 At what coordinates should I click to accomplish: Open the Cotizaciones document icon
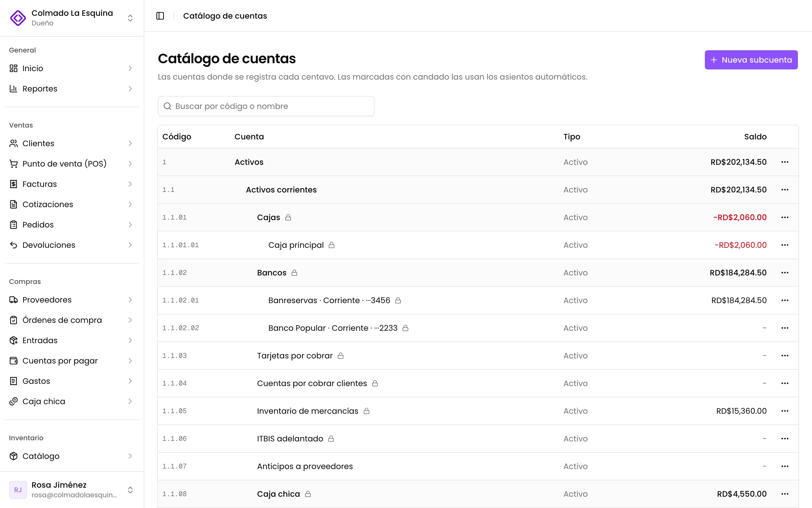click(x=14, y=204)
